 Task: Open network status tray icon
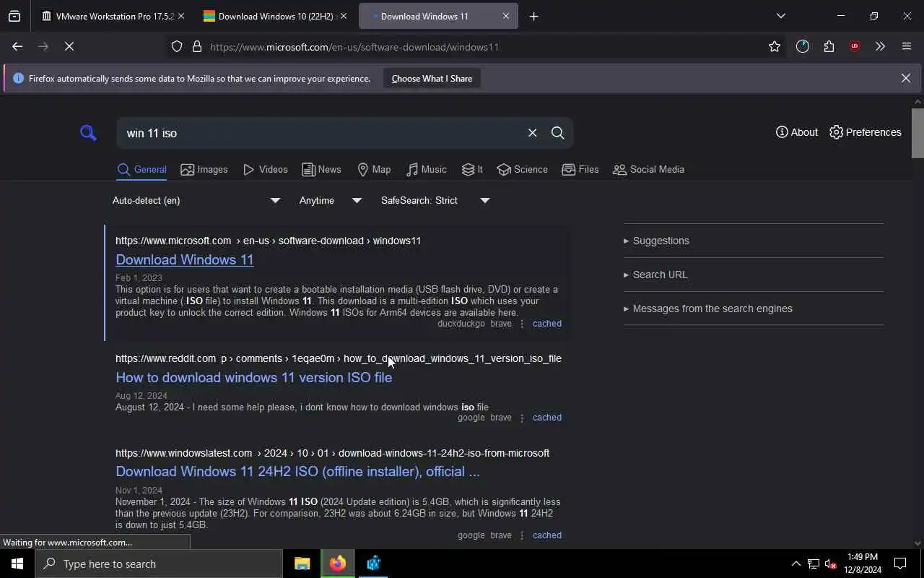pyautogui.click(x=813, y=564)
